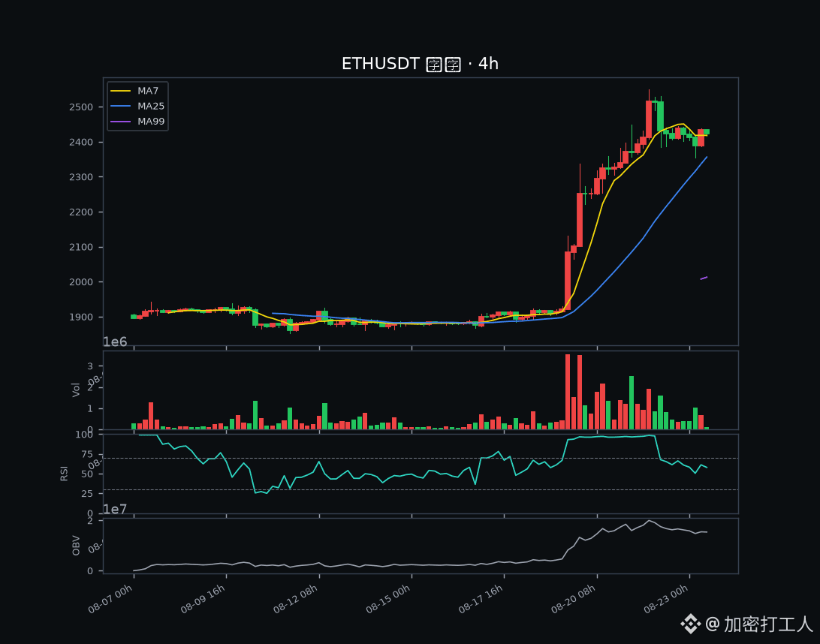Image resolution: width=820 pixels, height=644 pixels.
Task: Click the 2300 price axis label
Action: pos(81,177)
